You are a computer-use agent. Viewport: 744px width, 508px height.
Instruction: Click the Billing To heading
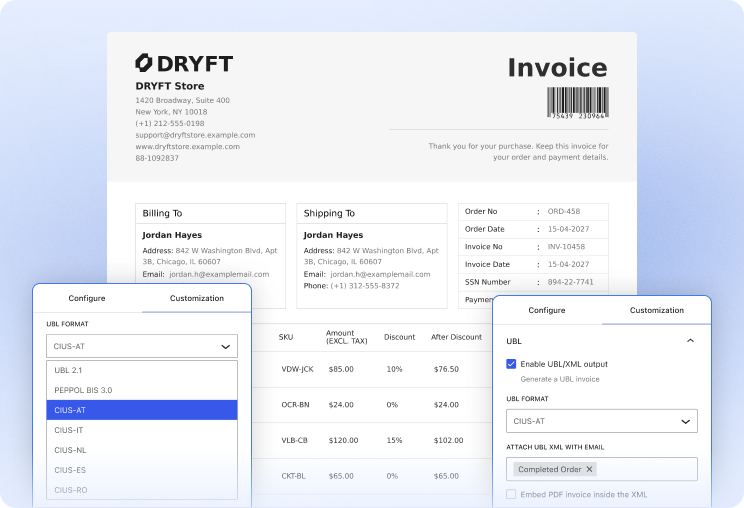coord(162,213)
